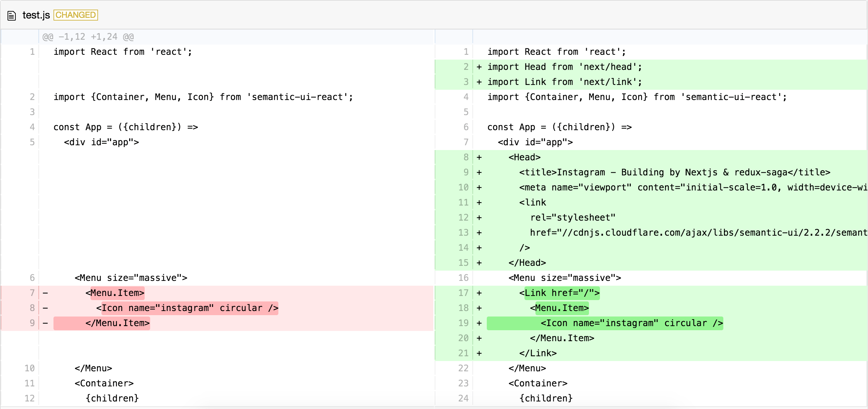
Task: Select line number 17 in the right pane
Action: 463,293
